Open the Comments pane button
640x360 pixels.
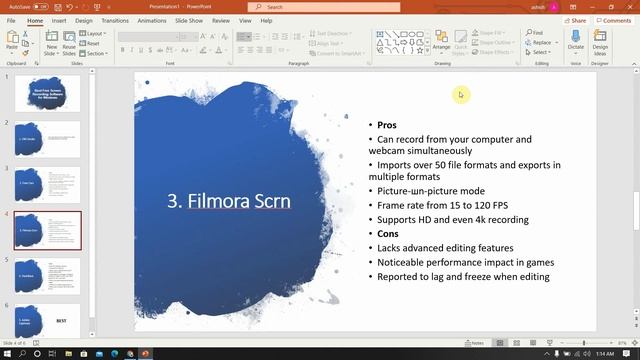(613, 20)
